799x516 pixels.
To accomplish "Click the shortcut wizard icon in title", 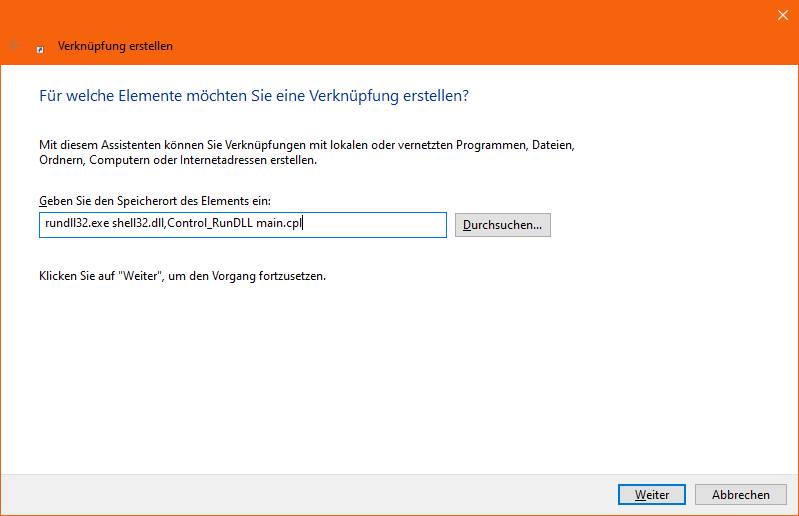I will point(40,47).
